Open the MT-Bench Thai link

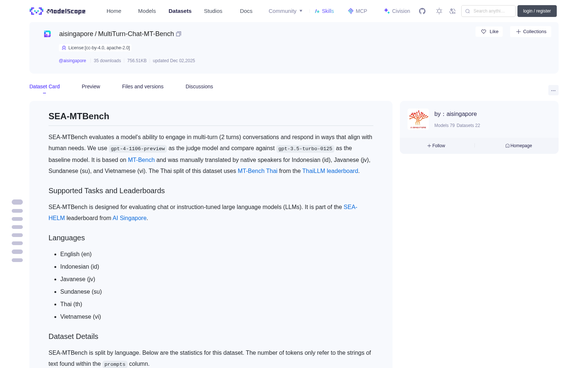258,171
